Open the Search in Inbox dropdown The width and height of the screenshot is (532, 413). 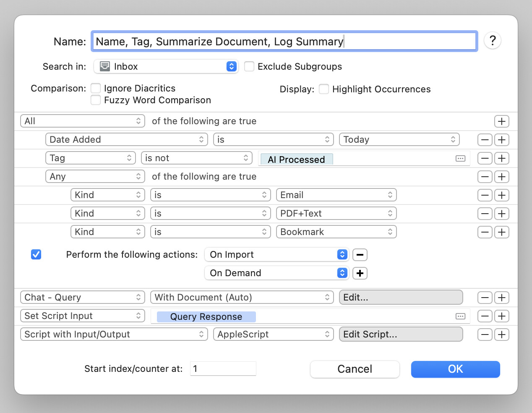tap(166, 66)
